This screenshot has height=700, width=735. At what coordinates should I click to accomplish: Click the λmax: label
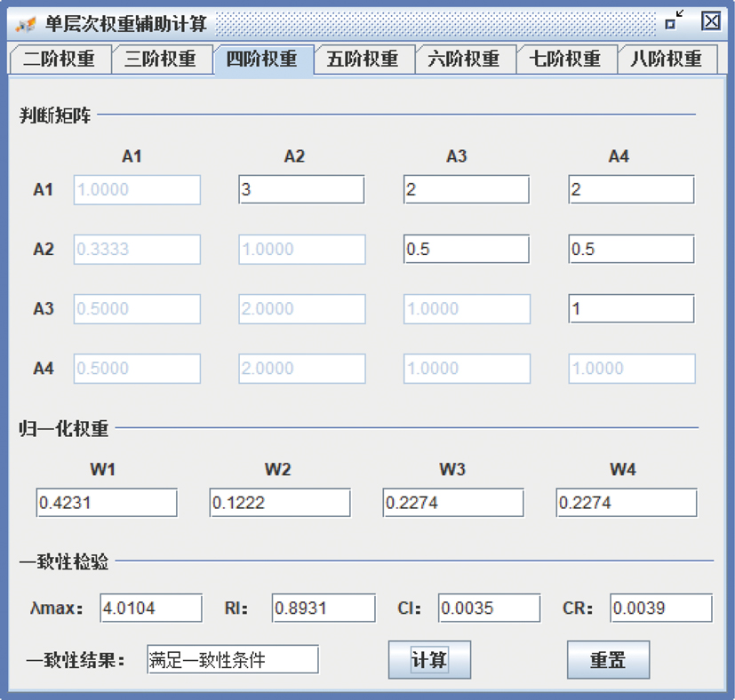pos(56,609)
